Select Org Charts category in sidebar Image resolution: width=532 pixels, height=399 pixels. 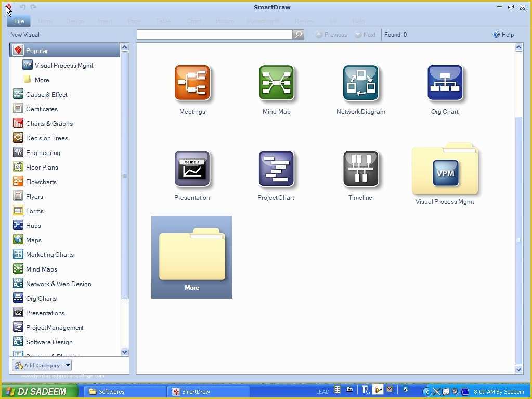[x=35, y=299]
